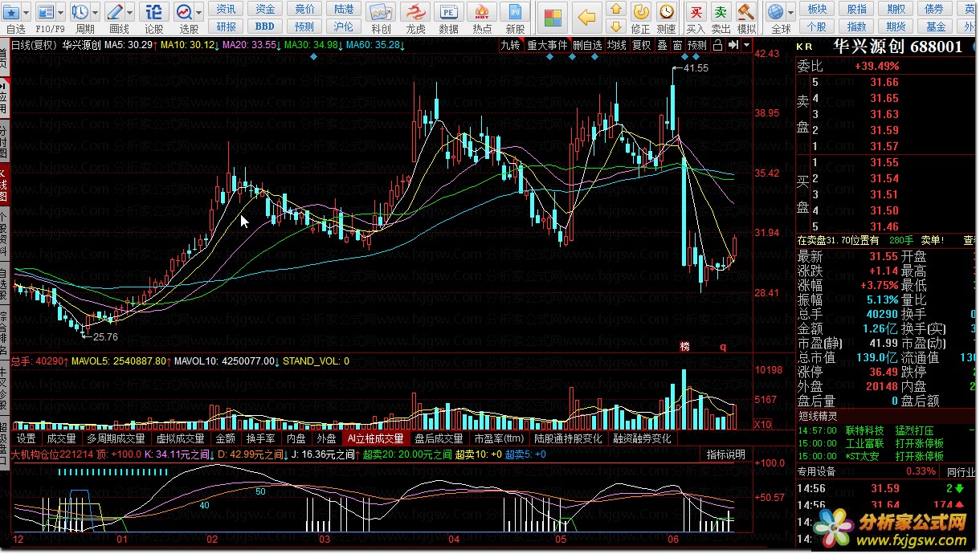Toggle the 预测 forecast option in chart toolbar

click(x=697, y=45)
